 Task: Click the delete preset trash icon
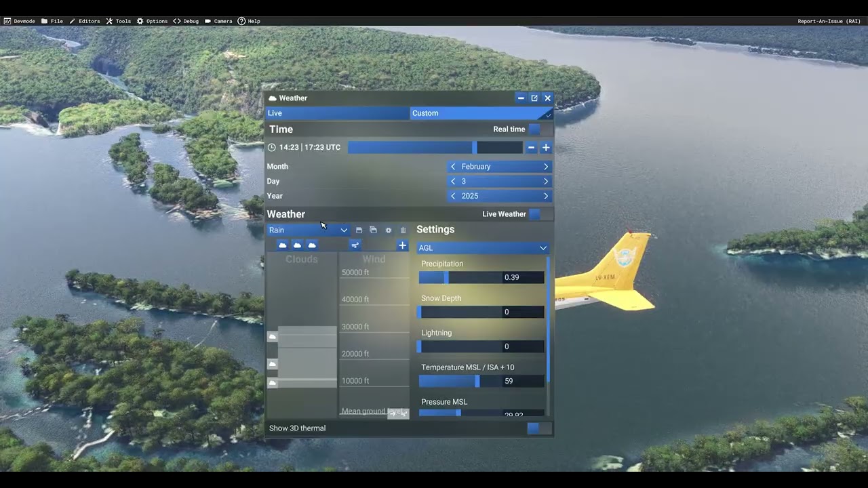pos(403,230)
